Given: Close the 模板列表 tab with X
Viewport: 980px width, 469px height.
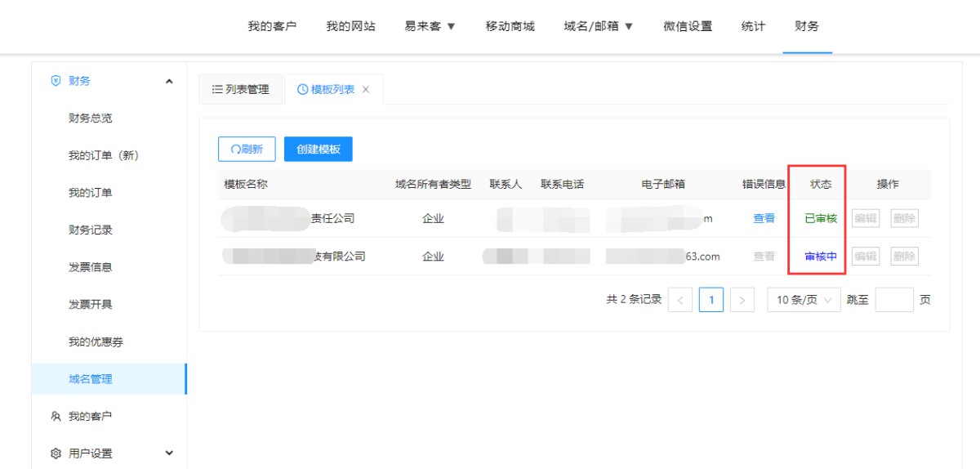Looking at the screenshot, I should tap(366, 90).
